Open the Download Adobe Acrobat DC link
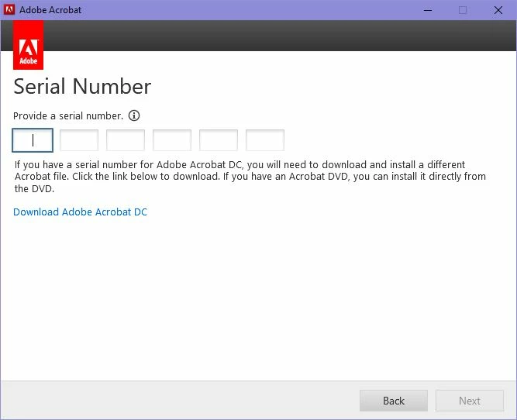This screenshot has height=420, width=517. tap(80, 212)
